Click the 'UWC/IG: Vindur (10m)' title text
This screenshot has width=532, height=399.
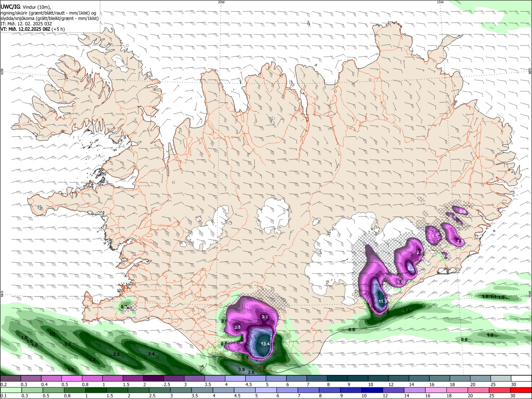tap(25, 7)
